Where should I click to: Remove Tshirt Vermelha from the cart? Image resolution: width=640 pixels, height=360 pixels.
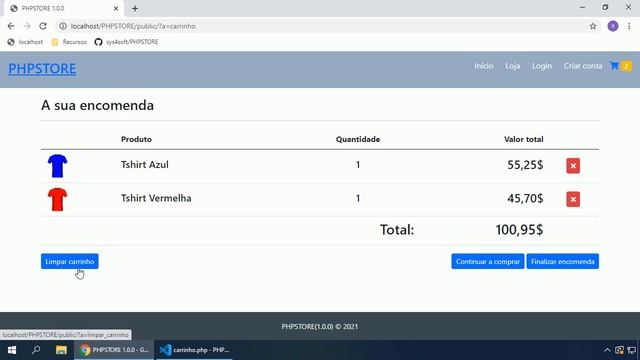tap(573, 199)
